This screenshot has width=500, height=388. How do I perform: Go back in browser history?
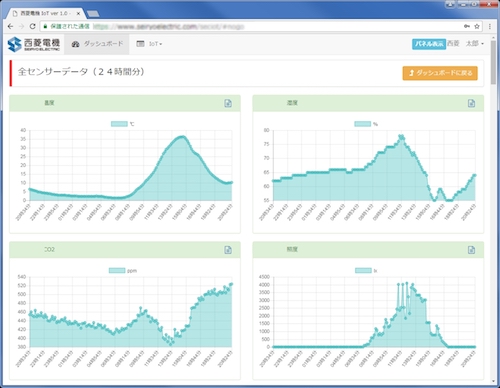point(10,26)
